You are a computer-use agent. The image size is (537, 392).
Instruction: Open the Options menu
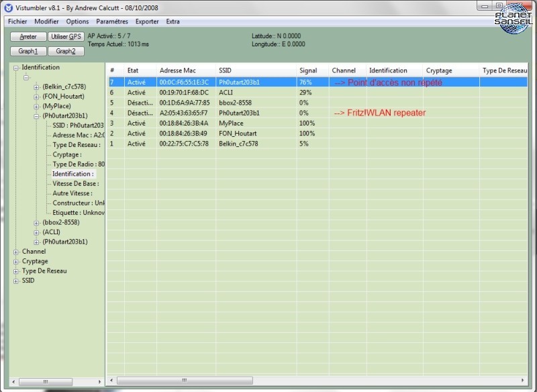point(77,21)
